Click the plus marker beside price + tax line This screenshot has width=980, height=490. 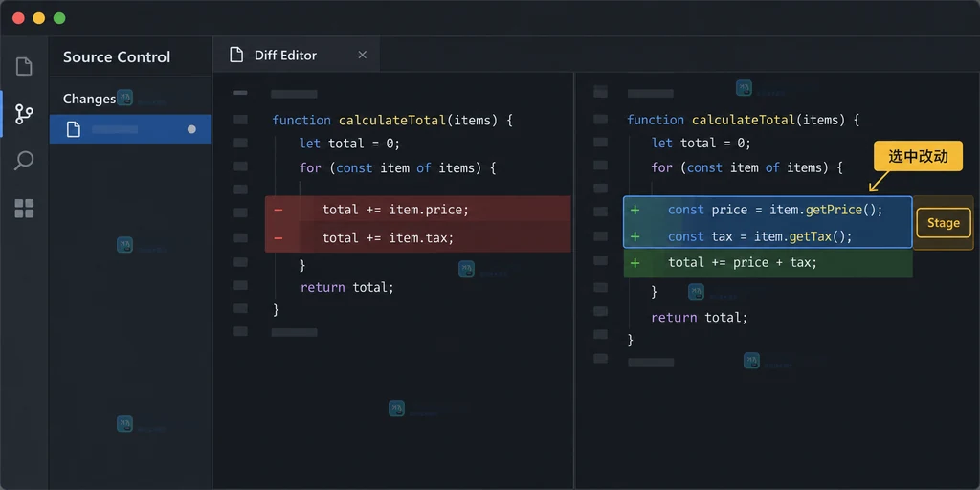[635, 262]
